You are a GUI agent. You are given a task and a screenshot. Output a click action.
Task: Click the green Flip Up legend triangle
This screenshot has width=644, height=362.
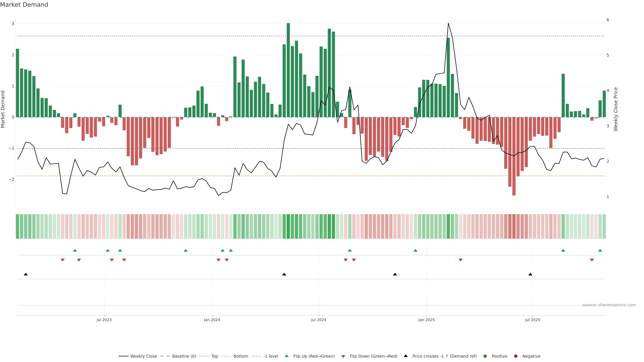click(x=287, y=356)
